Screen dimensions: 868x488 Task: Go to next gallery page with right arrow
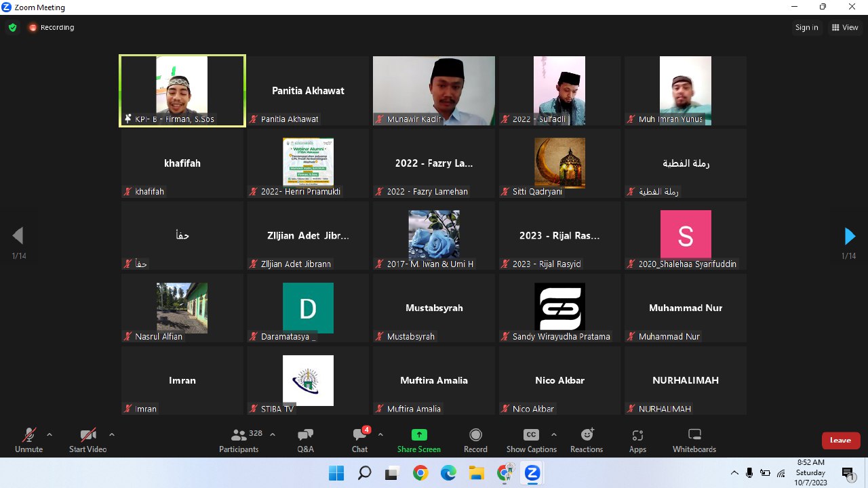pyautogui.click(x=850, y=236)
